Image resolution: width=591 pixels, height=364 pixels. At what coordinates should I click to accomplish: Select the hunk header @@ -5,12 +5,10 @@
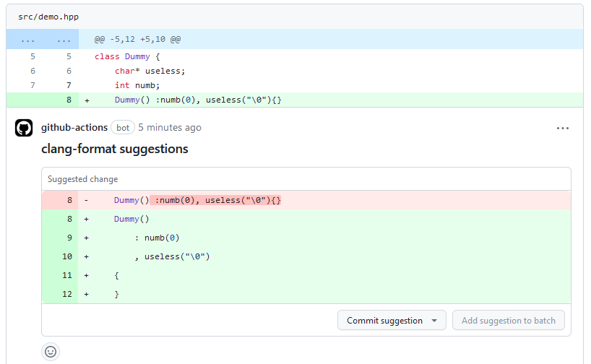137,39
